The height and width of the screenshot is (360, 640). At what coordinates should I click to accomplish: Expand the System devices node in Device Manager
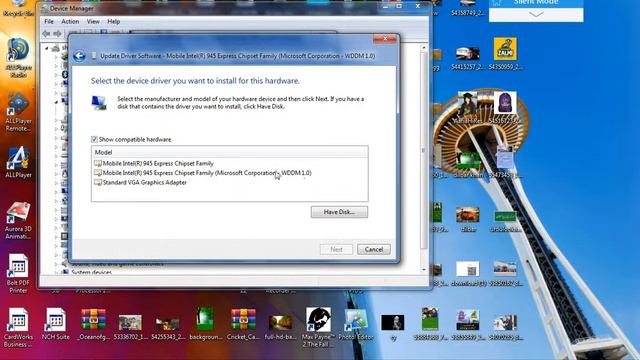coord(56,272)
